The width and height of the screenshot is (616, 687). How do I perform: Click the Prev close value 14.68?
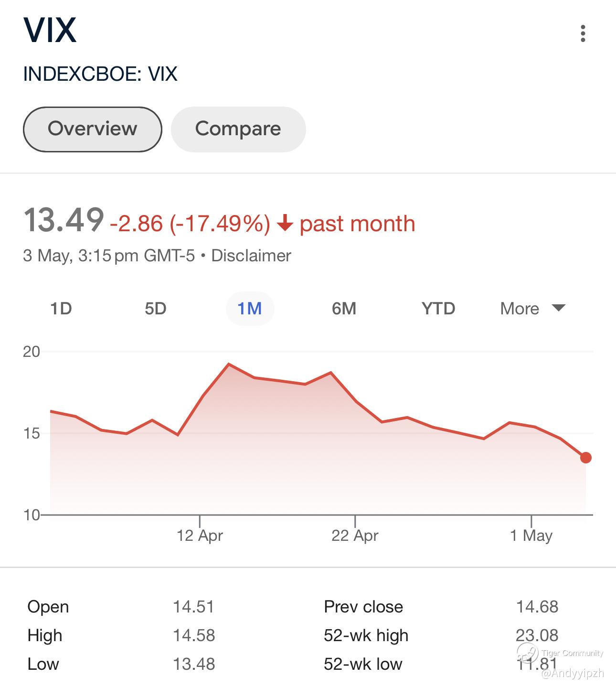537,607
